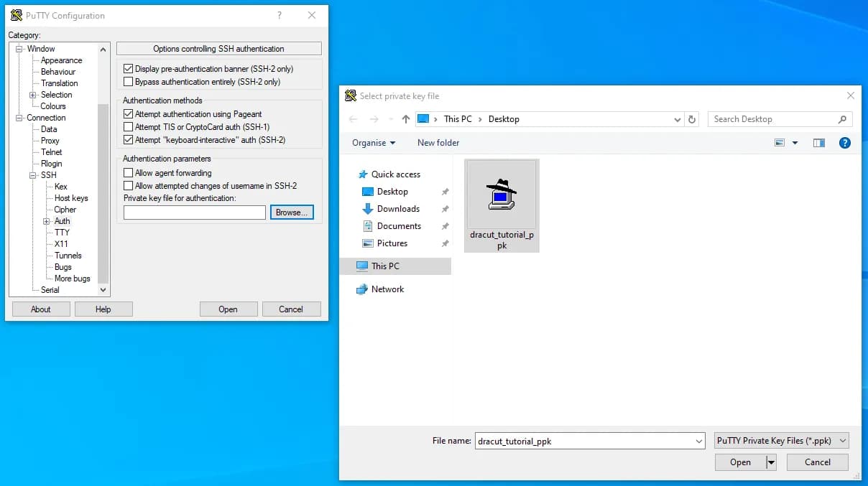Open Downloads in Quick access
Viewport: 868px width, 486px height.
tap(398, 209)
